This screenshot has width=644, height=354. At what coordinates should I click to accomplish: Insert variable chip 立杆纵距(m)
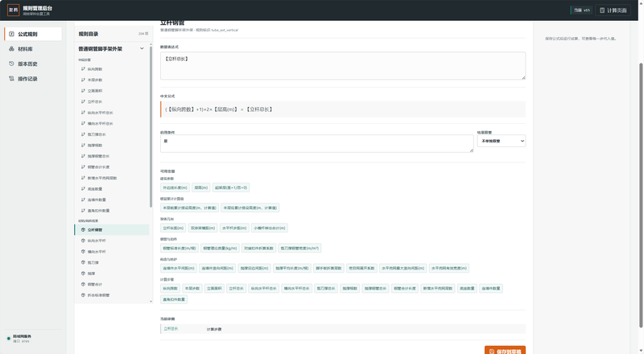click(173, 228)
